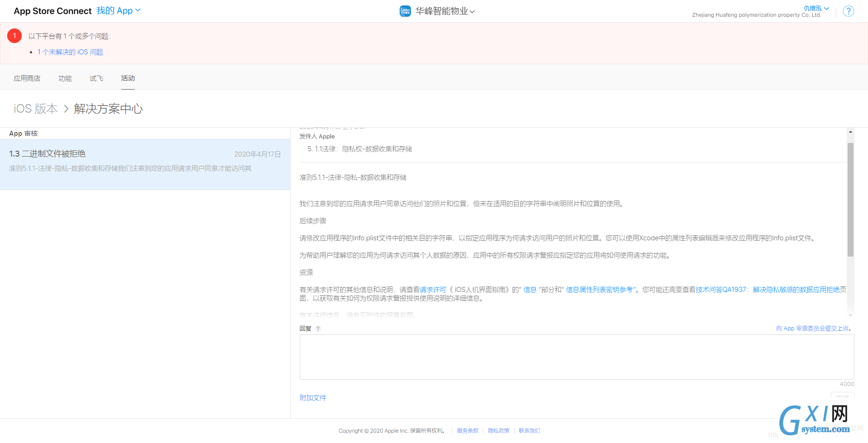Viewport: 868px width, 443px height.
Task: Click the App 审核 section label
Action: [24, 133]
